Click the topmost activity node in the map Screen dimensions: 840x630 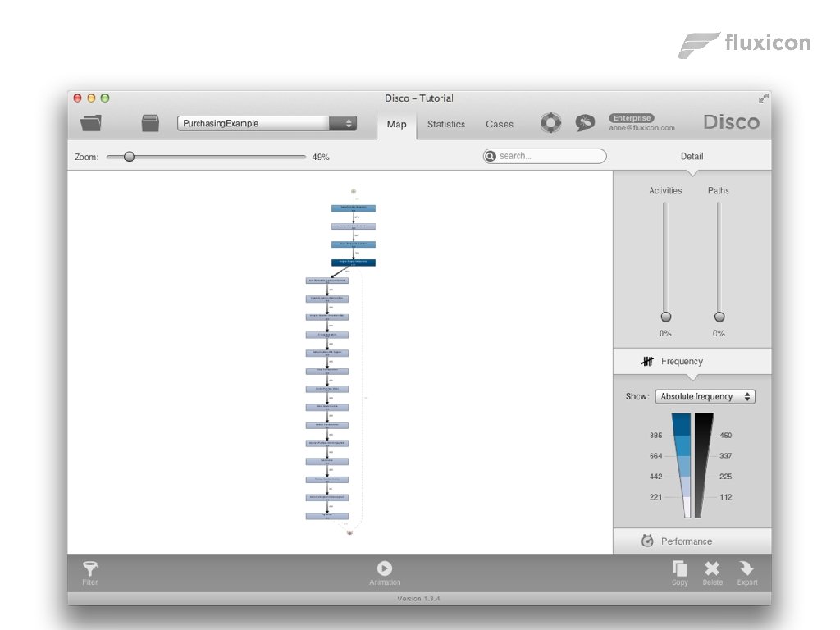click(354, 208)
